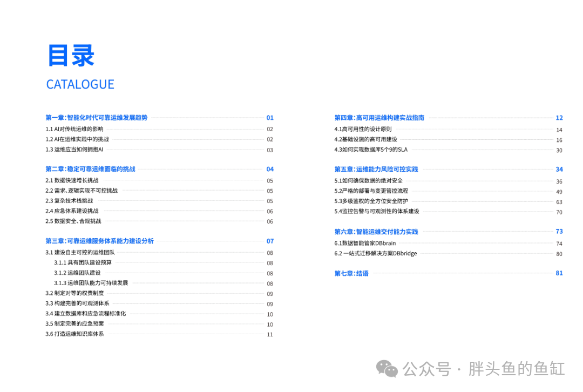Go to entry 4.3如何实现数据库5个9的SLA
Image resolution: width=583 pixels, height=392 pixels.
coord(371,150)
